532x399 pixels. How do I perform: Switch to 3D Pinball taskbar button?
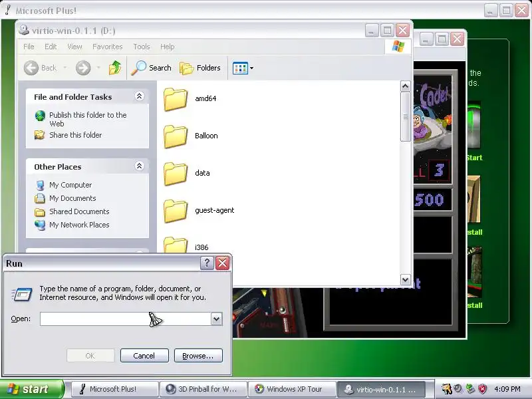click(203, 389)
